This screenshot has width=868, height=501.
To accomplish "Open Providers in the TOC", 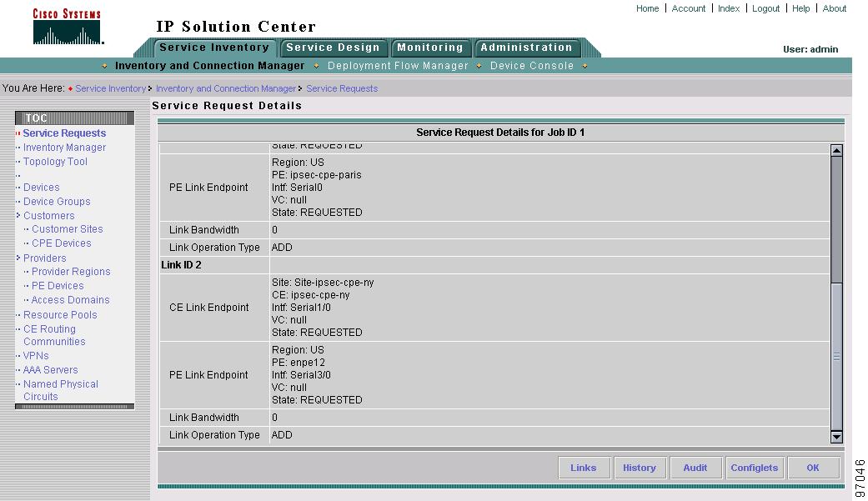I will pyautogui.click(x=45, y=258).
